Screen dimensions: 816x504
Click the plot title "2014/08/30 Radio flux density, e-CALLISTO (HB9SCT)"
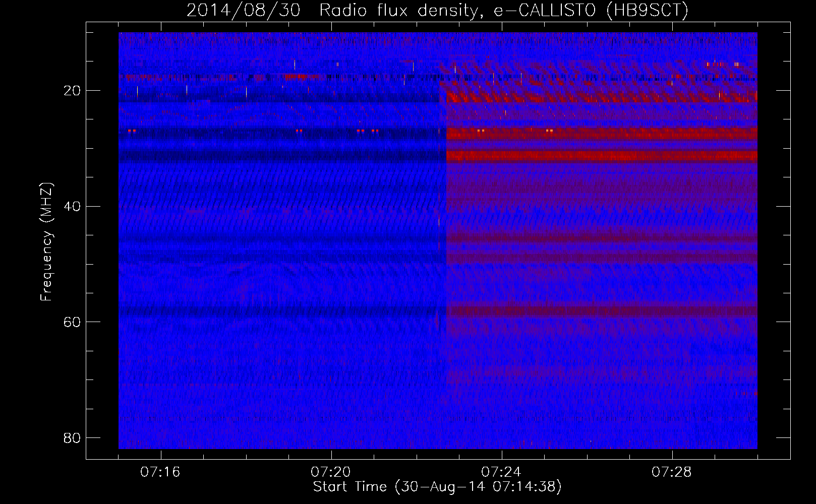point(437,10)
